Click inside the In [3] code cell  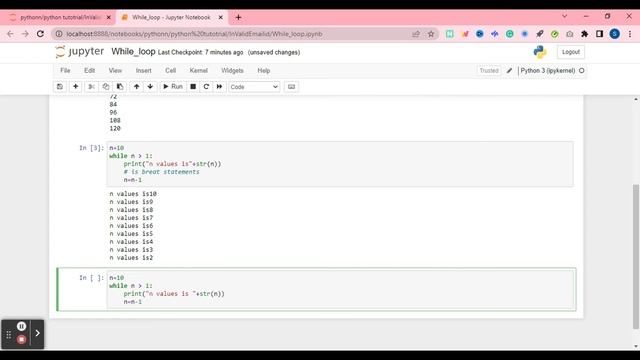pyautogui.click(x=340, y=164)
